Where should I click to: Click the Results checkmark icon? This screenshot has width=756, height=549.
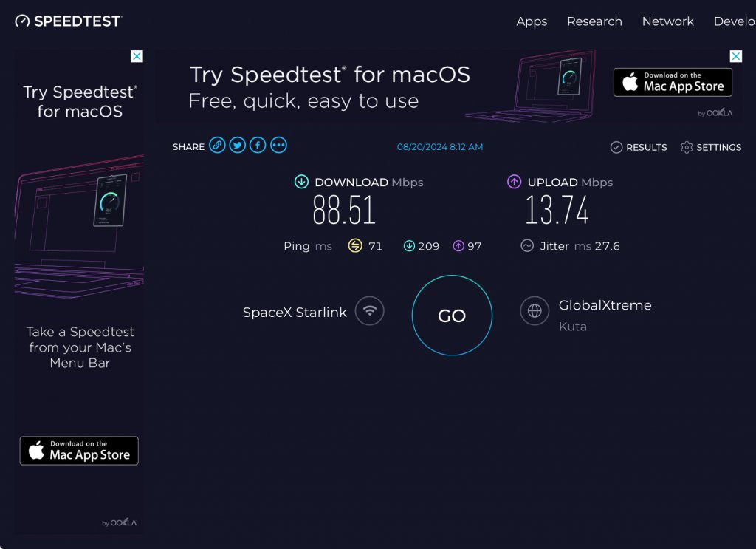click(x=616, y=147)
